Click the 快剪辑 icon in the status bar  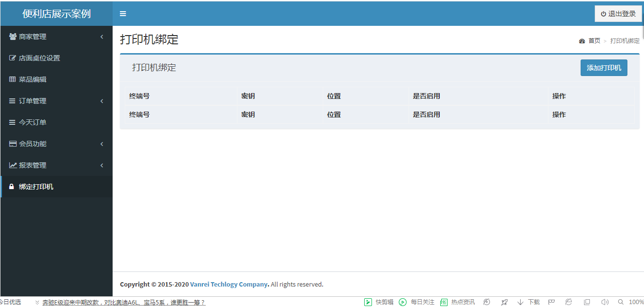click(368, 302)
